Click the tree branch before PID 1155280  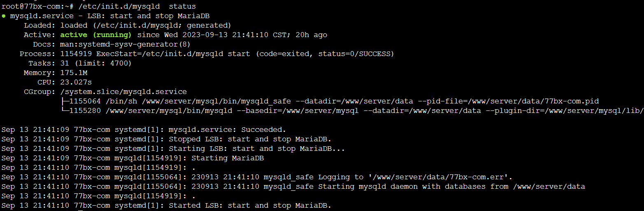click(x=65, y=111)
